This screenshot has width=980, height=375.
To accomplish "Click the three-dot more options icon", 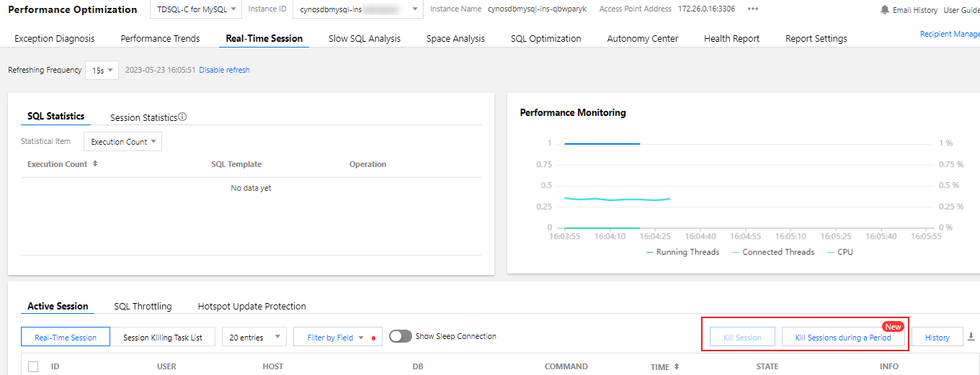I will (752, 9).
